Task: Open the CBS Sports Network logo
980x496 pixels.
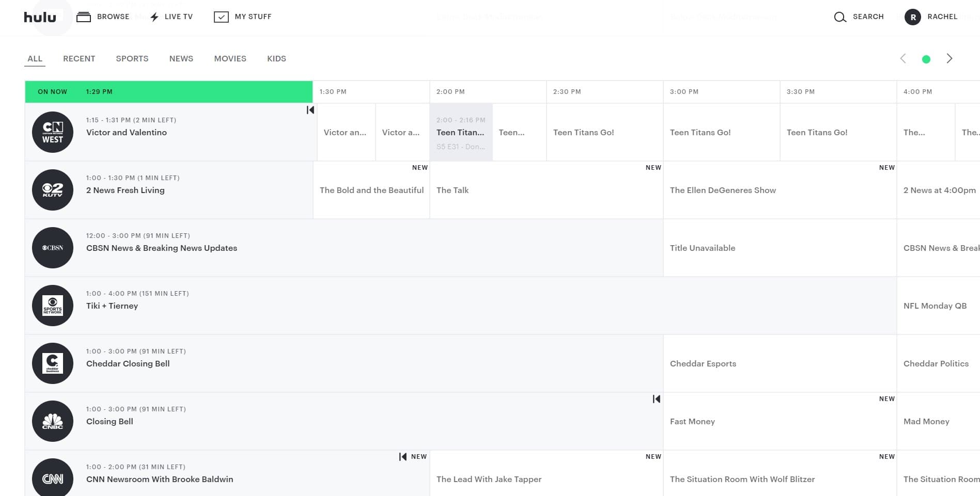Action: pyautogui.click(x=53, y=306)
